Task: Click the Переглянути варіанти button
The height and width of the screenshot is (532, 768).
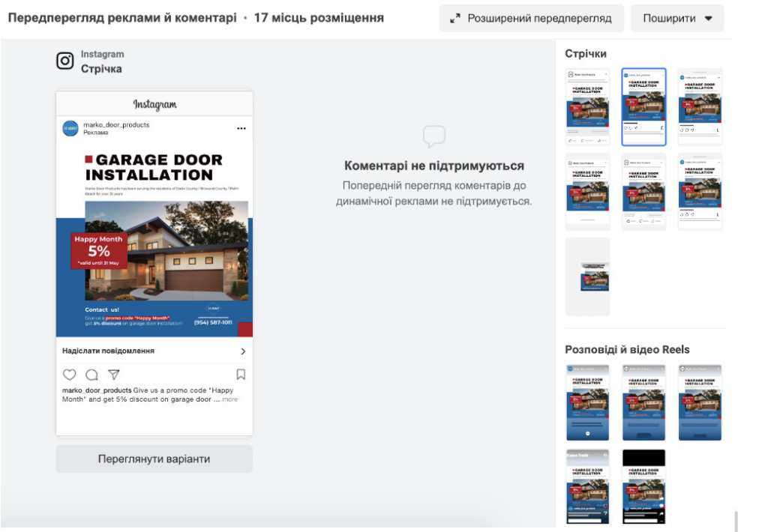Action: coord(154,459)
